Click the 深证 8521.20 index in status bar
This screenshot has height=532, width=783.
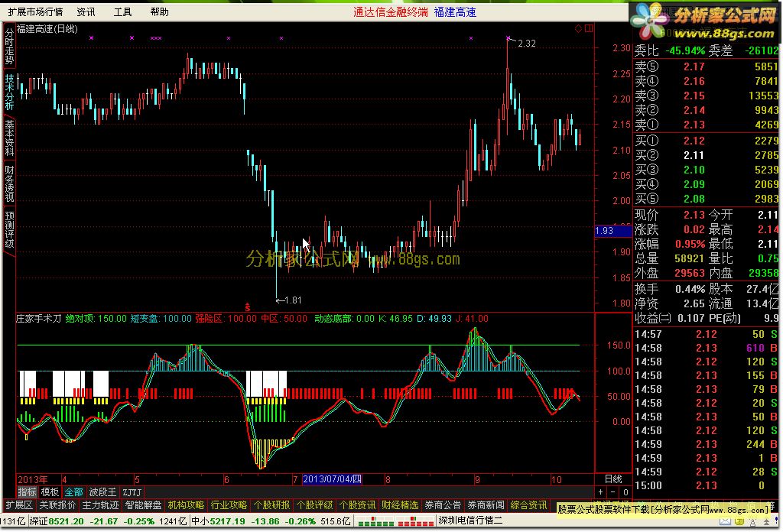57,521
